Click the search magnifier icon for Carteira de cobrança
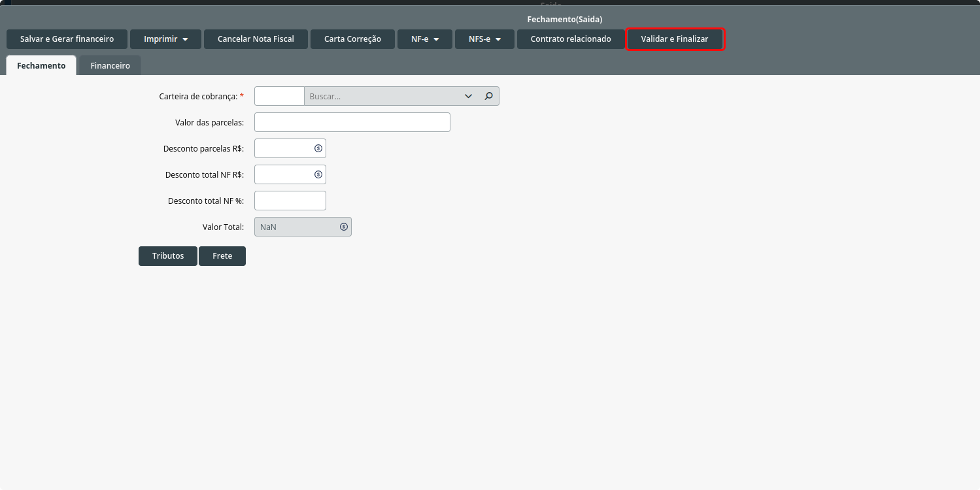This screenshot has height=490, width=980. coord(488,96)
